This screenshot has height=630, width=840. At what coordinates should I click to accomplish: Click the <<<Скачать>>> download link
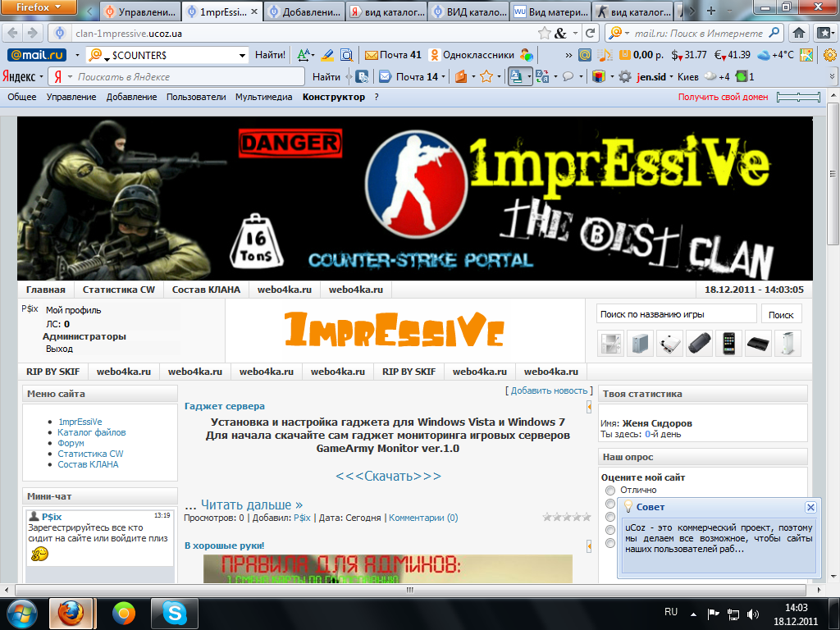coord(388,476)
